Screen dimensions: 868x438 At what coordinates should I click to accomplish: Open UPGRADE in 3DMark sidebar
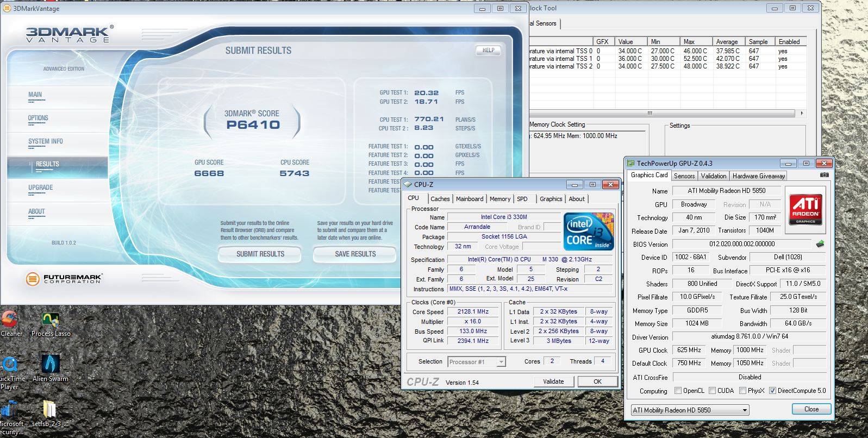click(x=41, y=188)
